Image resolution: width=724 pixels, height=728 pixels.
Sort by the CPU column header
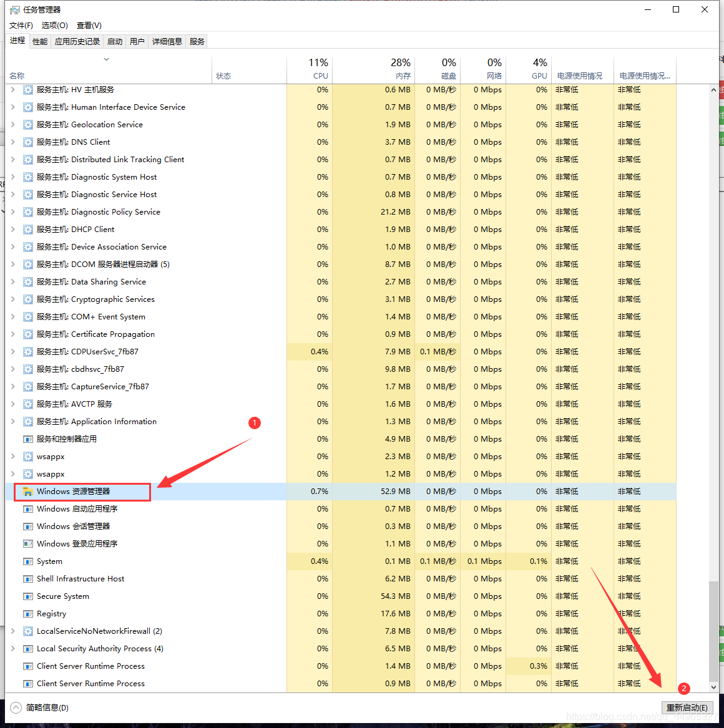310,70
